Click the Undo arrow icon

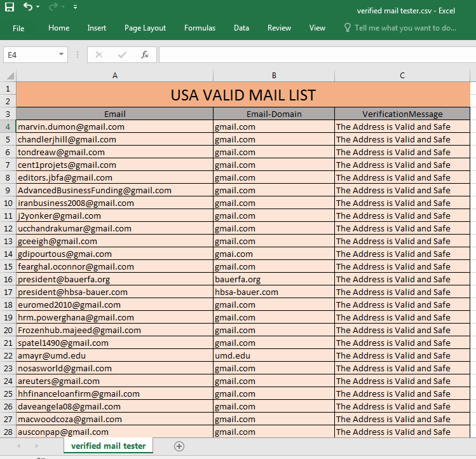tap(27, 7)
